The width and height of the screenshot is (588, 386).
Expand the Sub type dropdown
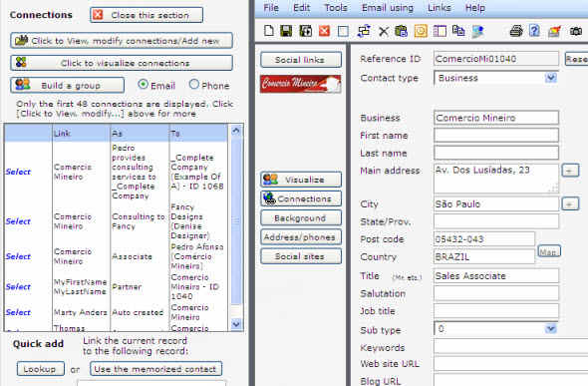click(550, 329)
